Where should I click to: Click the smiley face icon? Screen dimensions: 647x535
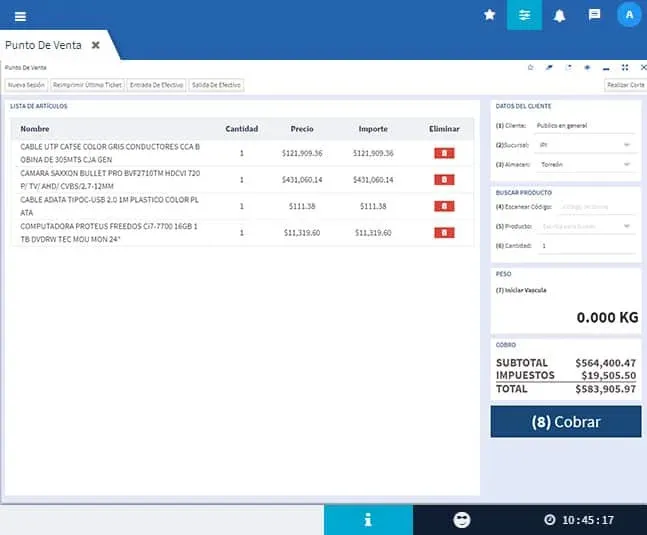(x=461, y=520)
